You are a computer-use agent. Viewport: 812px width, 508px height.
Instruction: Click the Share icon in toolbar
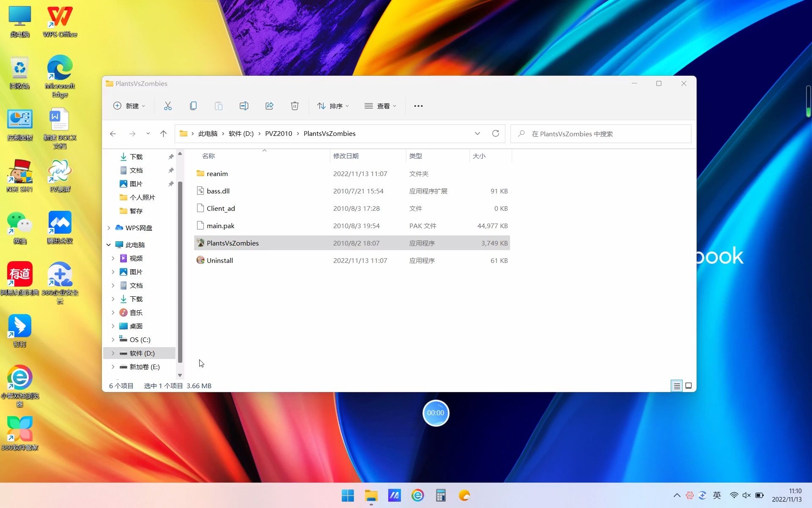269,106
